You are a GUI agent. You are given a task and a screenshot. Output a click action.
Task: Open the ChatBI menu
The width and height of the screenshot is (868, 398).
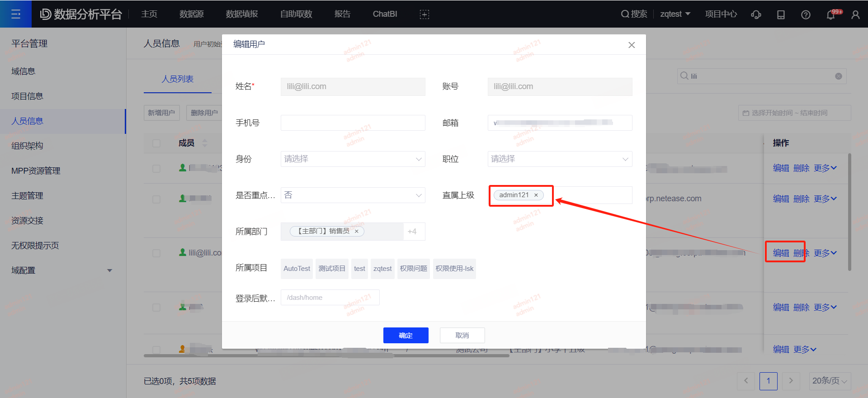385,14
